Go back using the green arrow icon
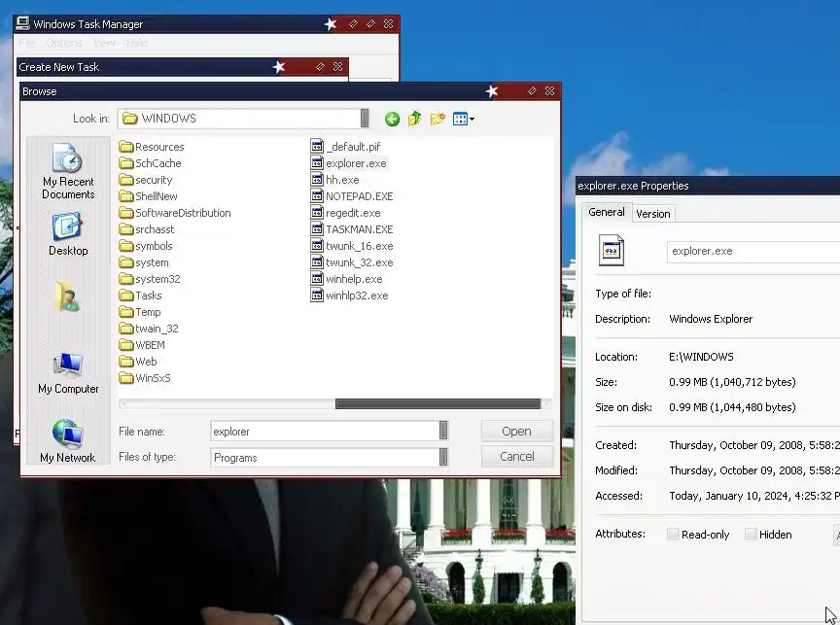This screenshot has height=625, width=840. (x=392, y=119)
